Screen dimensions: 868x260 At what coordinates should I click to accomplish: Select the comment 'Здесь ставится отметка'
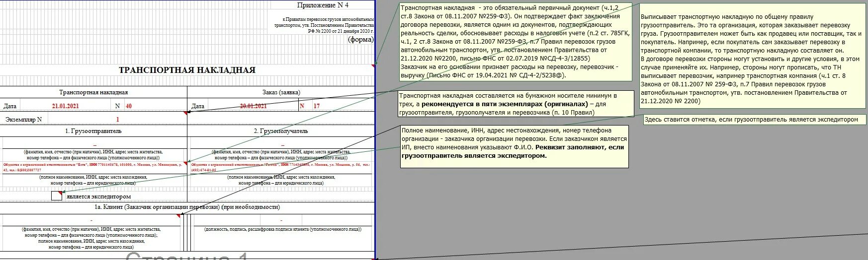(755, 120)
